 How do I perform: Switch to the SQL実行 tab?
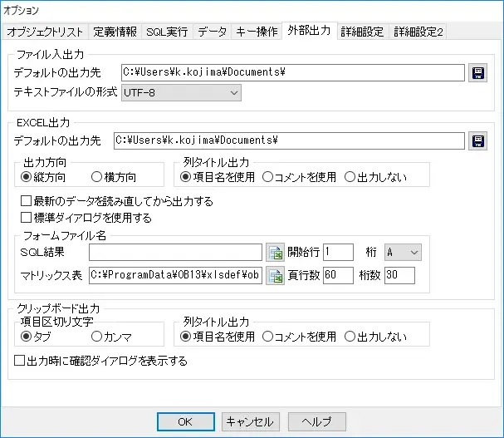click(167, 32)
